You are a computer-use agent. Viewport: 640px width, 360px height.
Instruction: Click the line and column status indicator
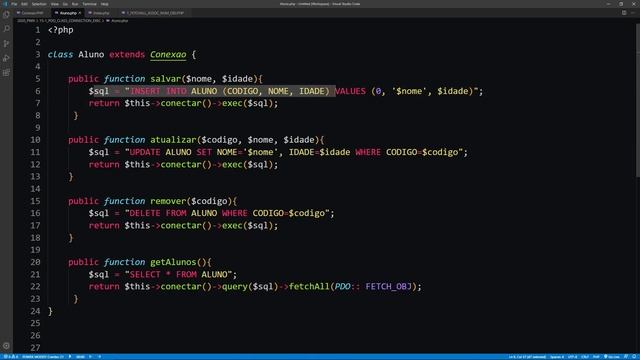[527, 357]
